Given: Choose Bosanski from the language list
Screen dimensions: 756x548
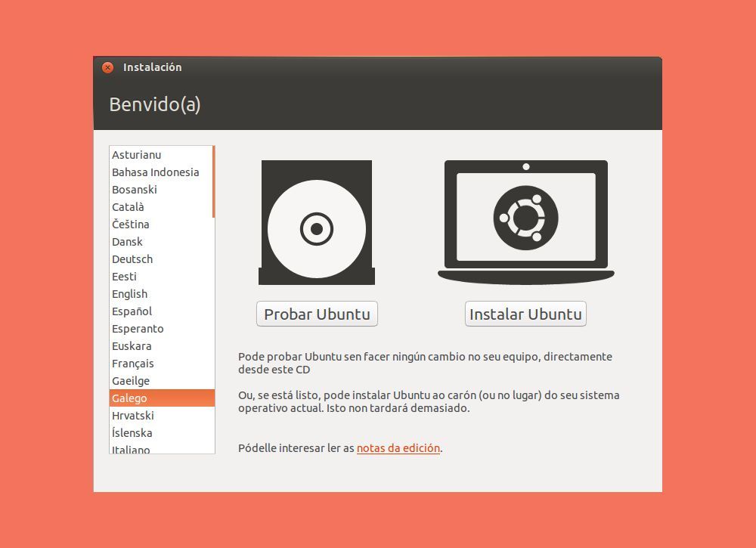Looking at the screenshot, I should [x=161, y=190].
